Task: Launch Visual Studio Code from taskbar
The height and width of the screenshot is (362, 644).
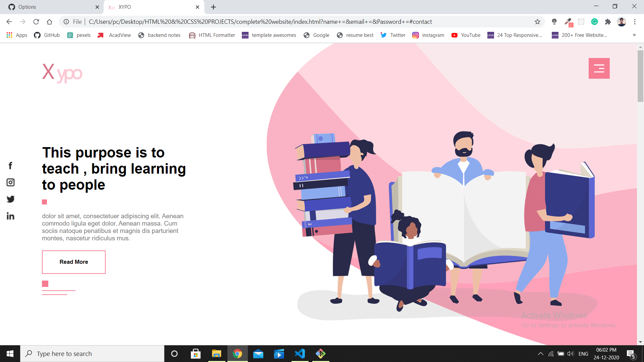Action: [300, 354]
